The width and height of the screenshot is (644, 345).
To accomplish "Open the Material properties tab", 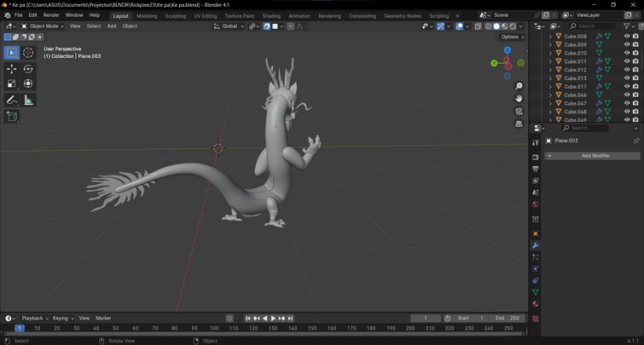I will click(535, 304).
